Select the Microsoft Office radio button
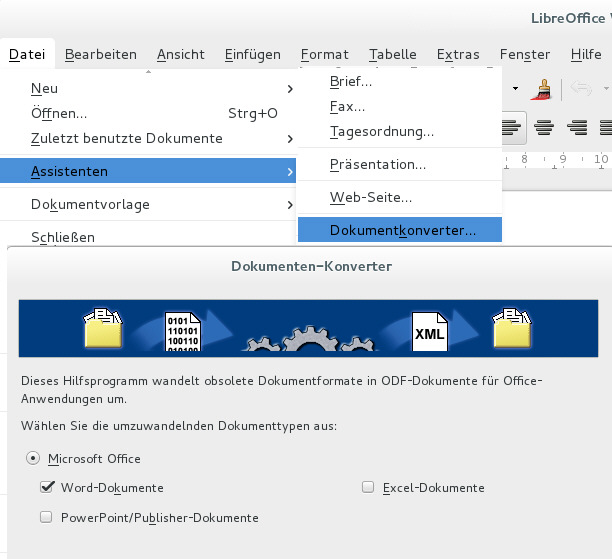Viewport: 612px width, 559px height. pyautogui.click(x=34, y=459)
